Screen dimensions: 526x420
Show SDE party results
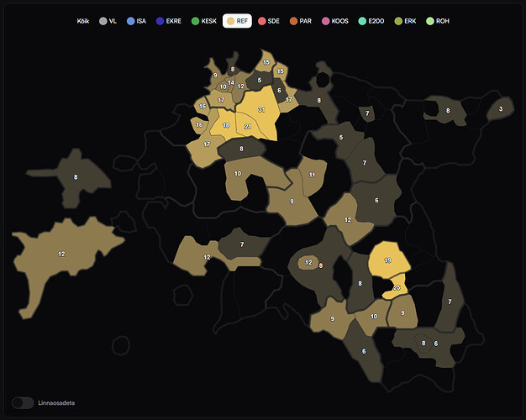tap(269, 21)
